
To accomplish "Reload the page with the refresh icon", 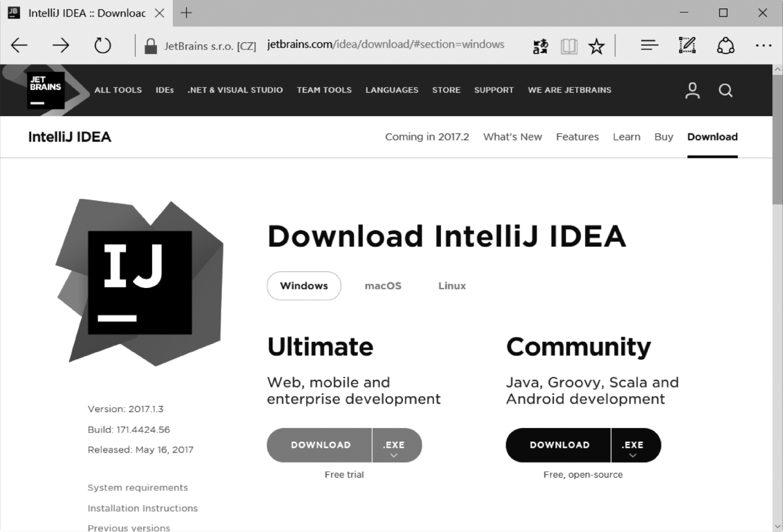I will point(103,45).
